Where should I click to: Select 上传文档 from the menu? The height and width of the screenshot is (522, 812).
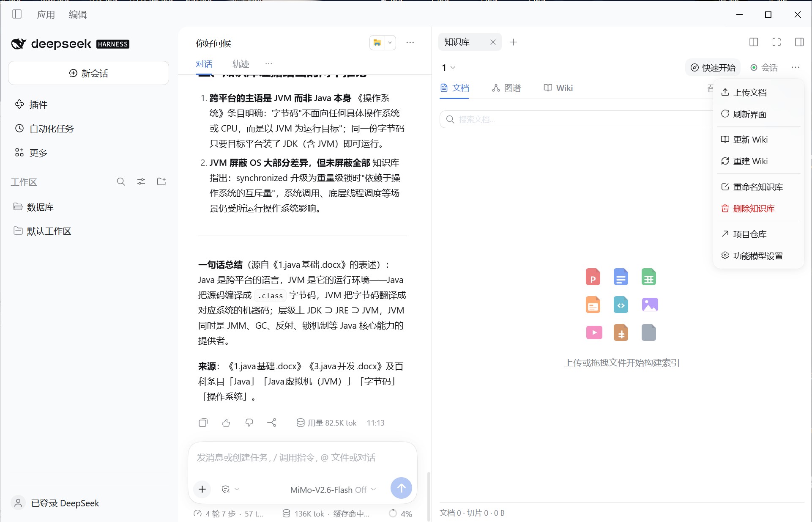point(758,93)
